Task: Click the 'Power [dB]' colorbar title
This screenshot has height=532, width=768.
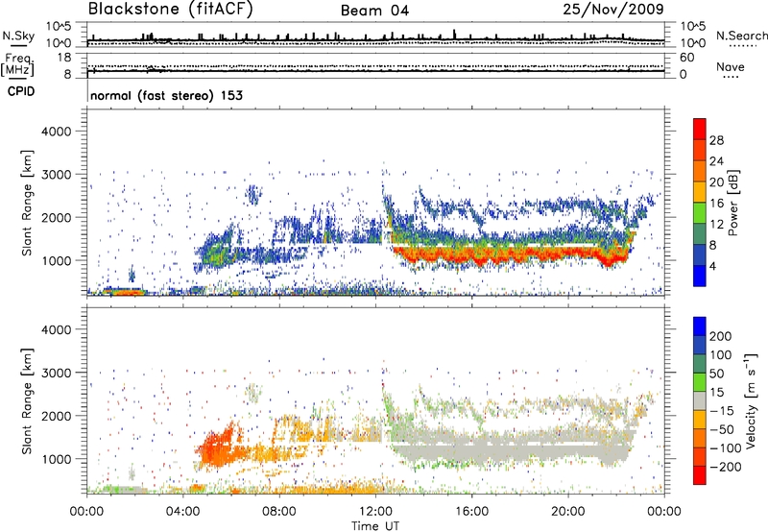Action: 732,203
